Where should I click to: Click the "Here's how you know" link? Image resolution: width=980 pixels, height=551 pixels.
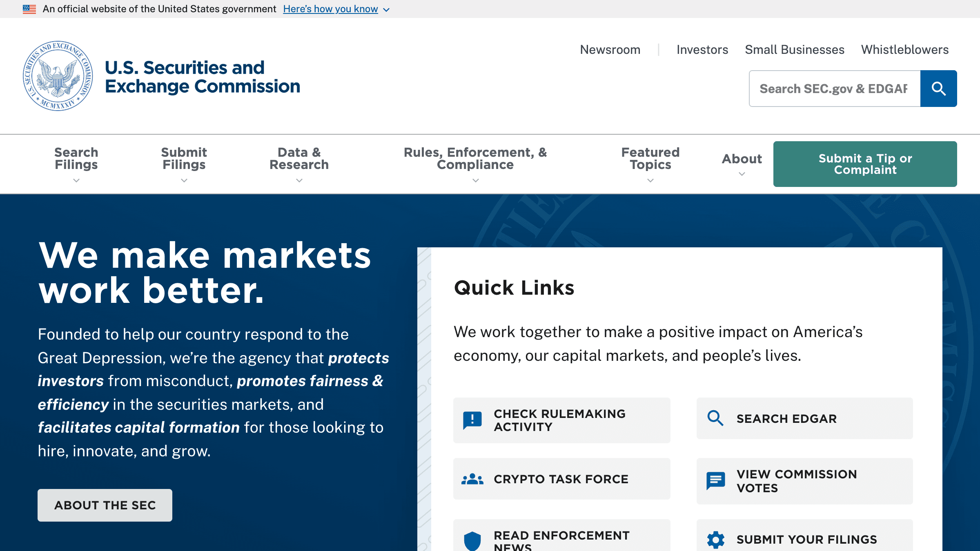pos(330,9)
